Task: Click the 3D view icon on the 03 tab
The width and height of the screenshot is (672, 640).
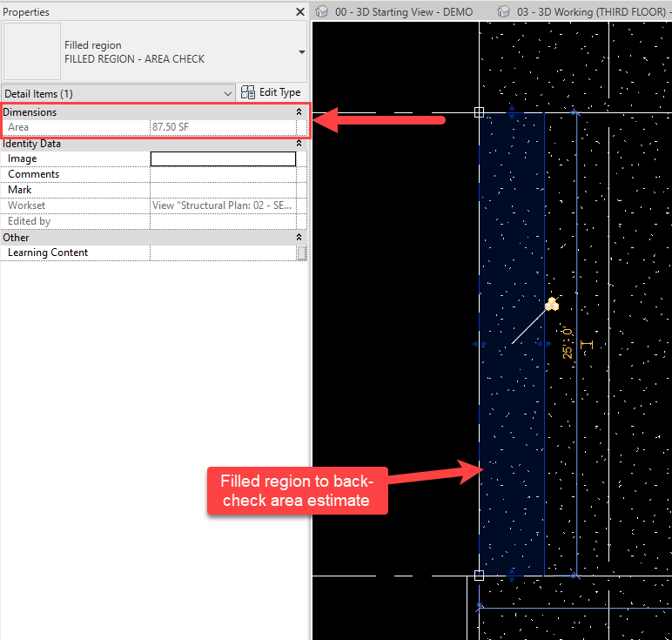Action: [504, 11]
